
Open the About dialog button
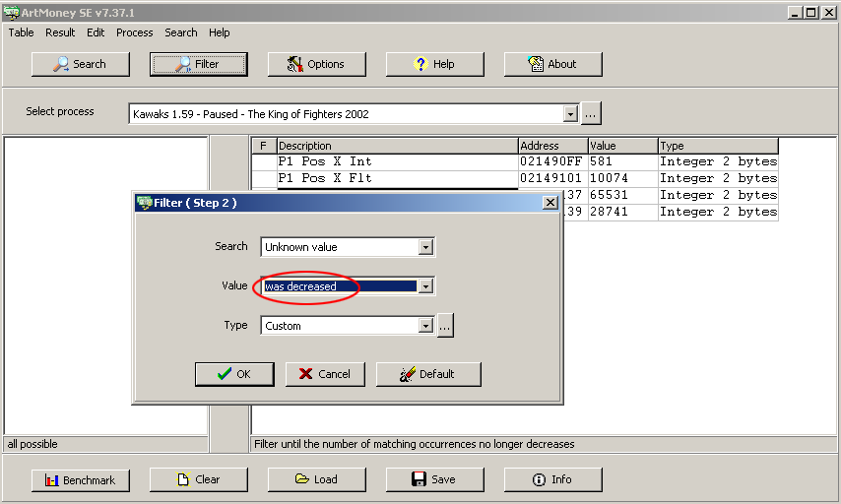[552, 64]
